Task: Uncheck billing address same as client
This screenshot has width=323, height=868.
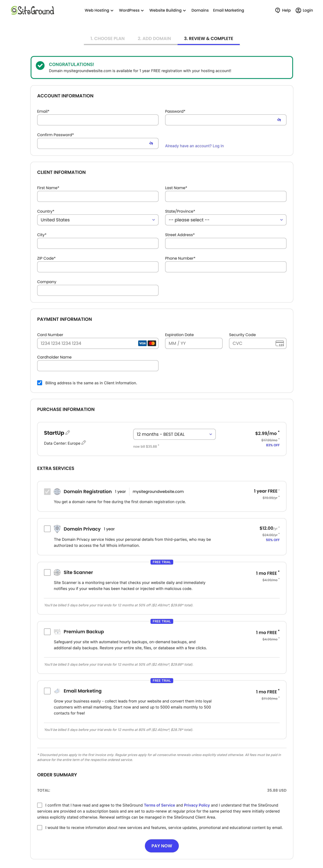Action: pos(40,383)
